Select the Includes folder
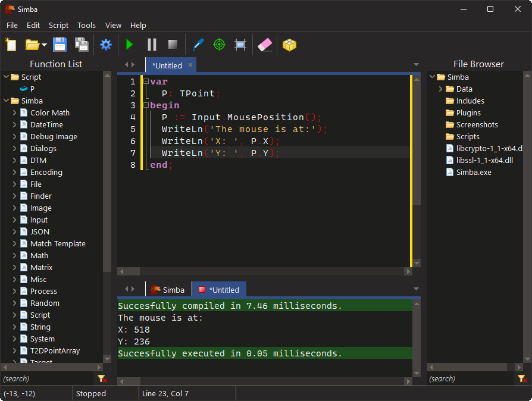The height and width of the screenshot is (401, 532). click(x=470, y=101)
